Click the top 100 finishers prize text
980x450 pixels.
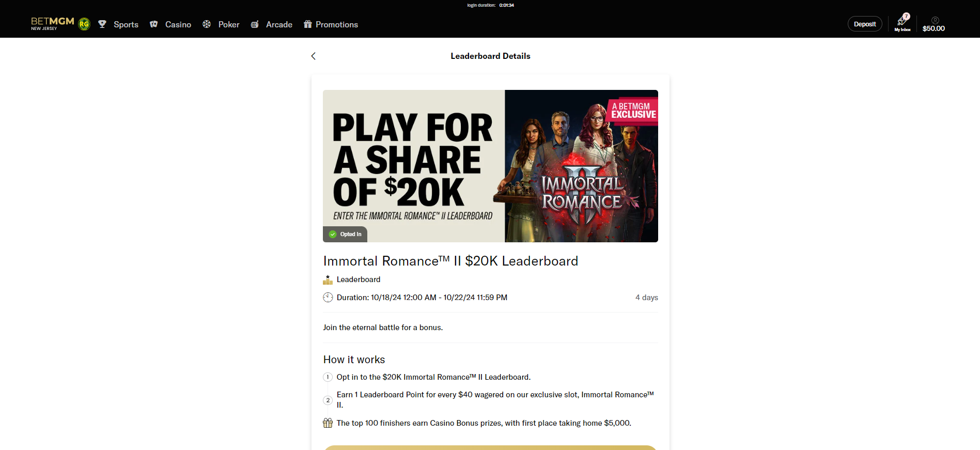(484, 423)
